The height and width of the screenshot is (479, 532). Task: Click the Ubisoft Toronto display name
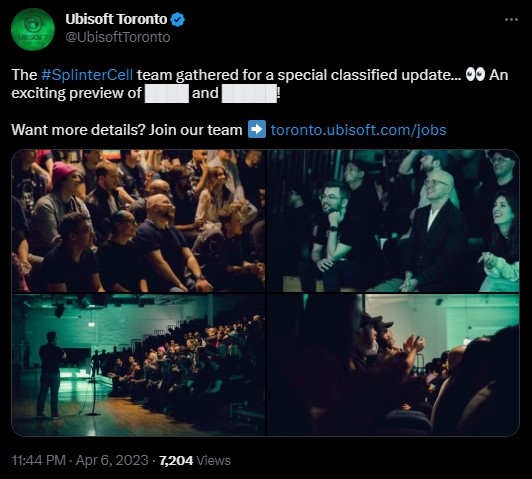[116, 19]
